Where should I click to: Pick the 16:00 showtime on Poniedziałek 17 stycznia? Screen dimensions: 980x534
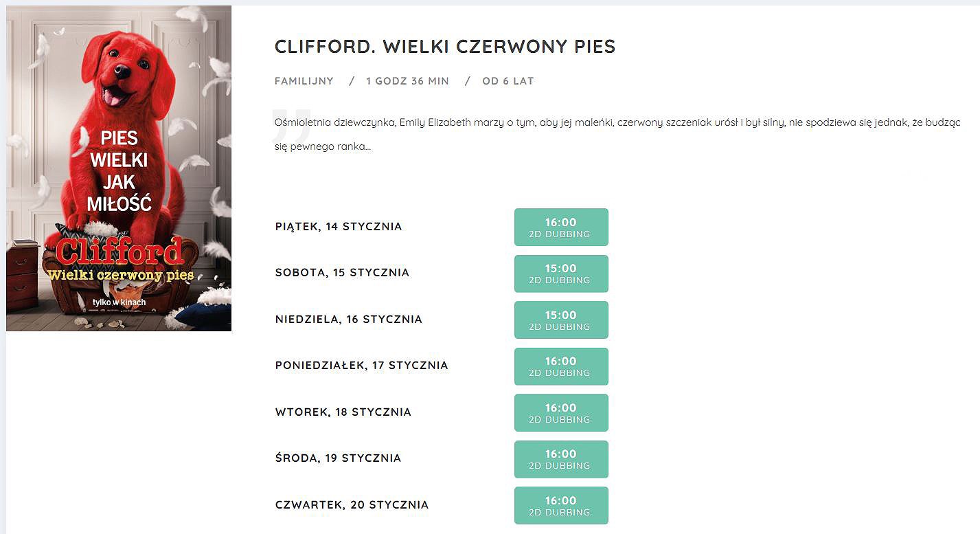[561, 366]
